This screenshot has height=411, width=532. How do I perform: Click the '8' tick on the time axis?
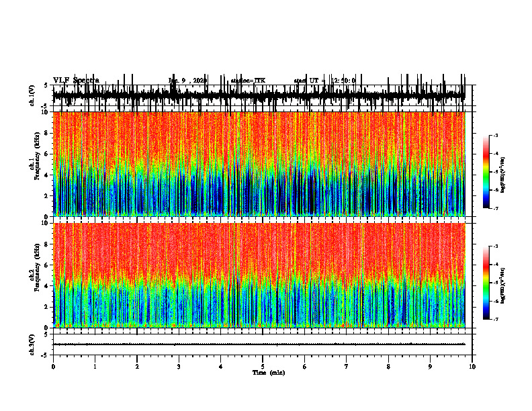coord(388,367)
